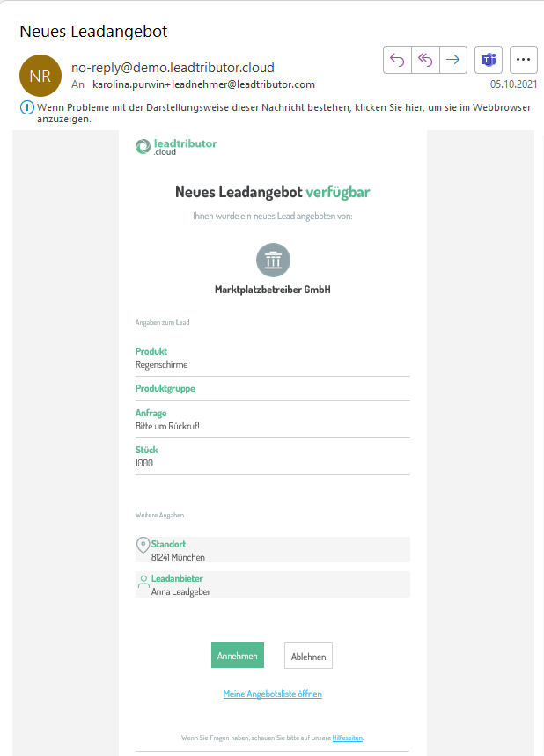This screenshot has height=756, width=544.
Task: Click the Leadanbieter person icon
Action: click(143, 581)
